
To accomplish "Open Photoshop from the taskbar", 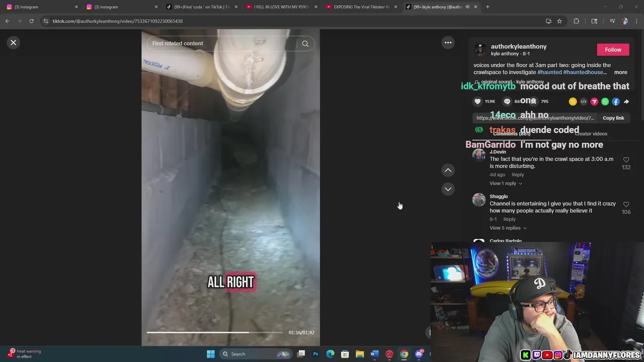I will click(315, 354).
